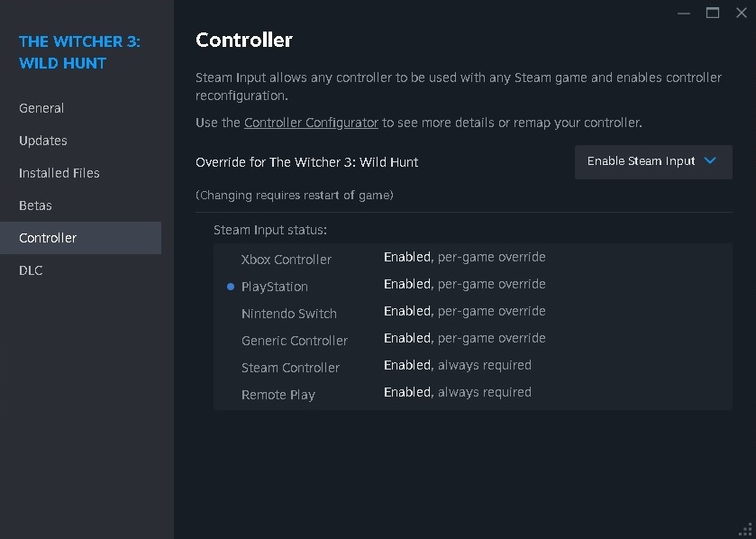The height and width of the screenshot is (539, 756).
Task: Go to Installed Files section
Action: pos(59,173)
